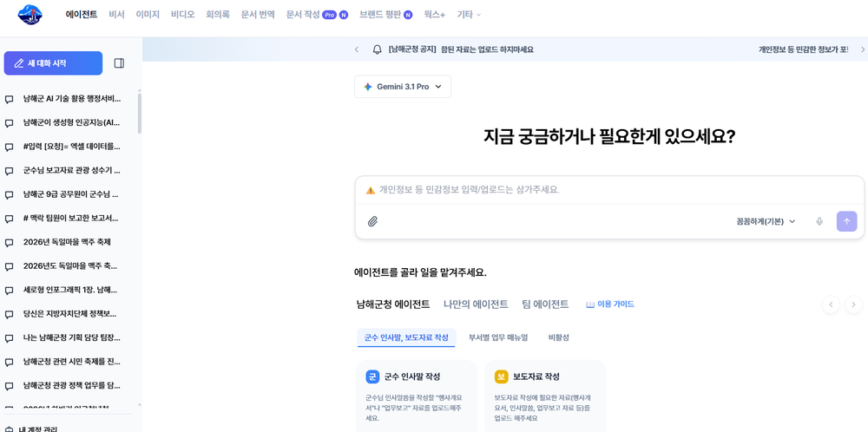
Task: Click the 보도자료 작성 card icon
Action: pyautogui.click(x=501, y=376)
